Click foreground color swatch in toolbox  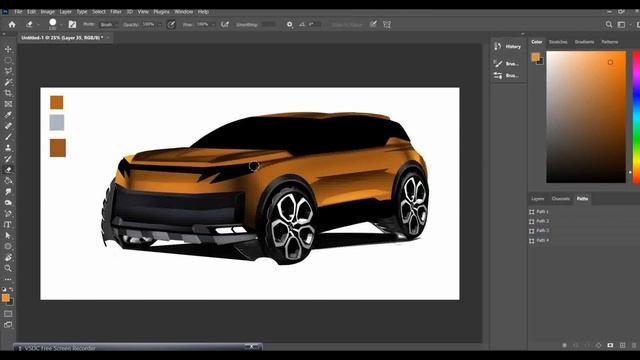tap(6, 298)
